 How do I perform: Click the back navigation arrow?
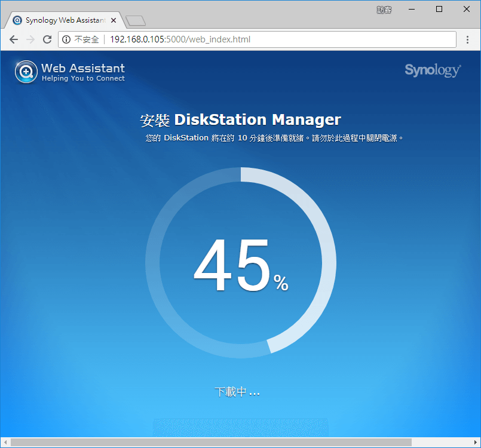tap(13, 39)
